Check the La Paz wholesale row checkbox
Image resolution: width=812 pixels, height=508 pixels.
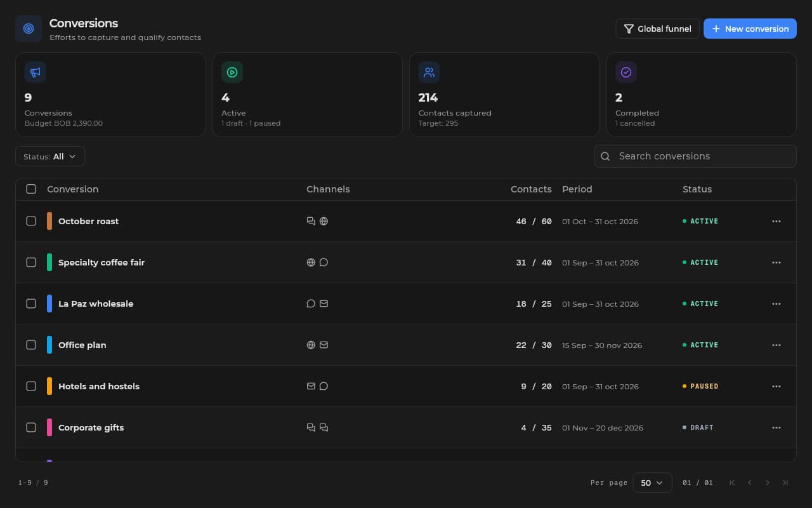point(31,304)
